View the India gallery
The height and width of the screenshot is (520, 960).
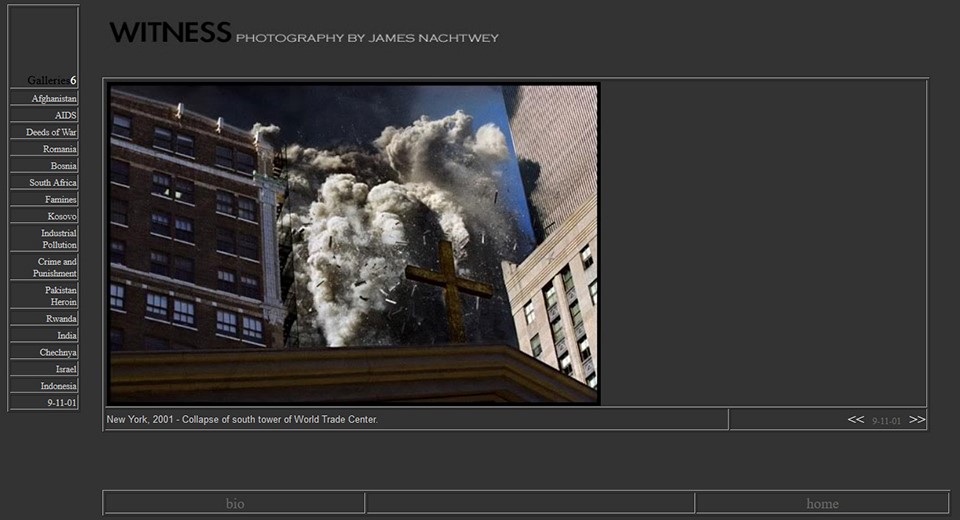67,336
